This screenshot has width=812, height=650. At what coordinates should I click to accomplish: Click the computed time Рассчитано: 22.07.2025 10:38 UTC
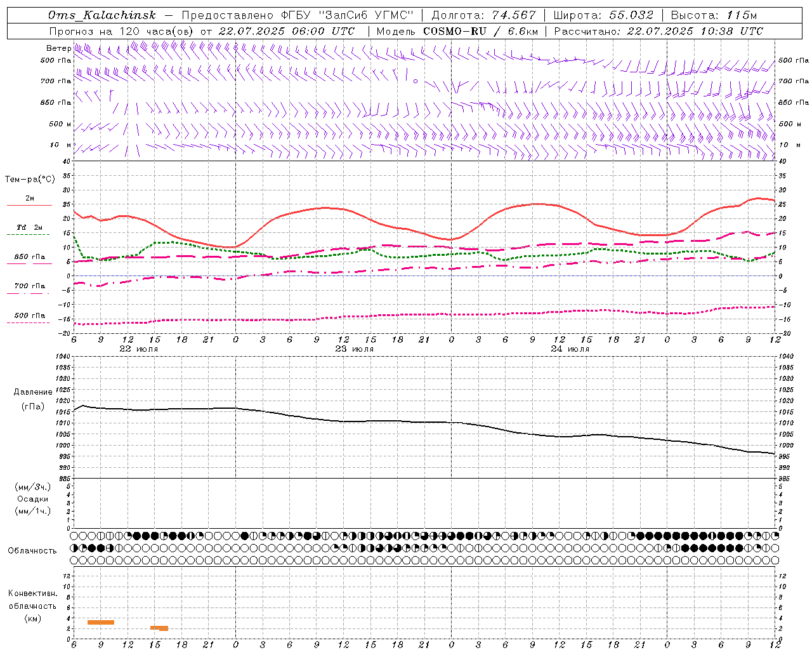658,31
